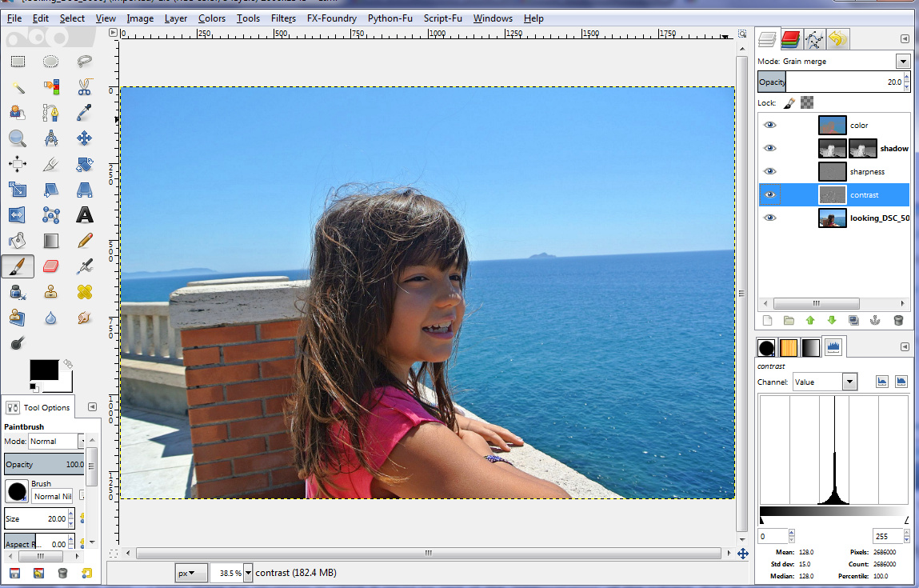Viewport: 919px width, 588px height.
Task: Activate the Paintbrush tool
Action: [x=18, y=266]
